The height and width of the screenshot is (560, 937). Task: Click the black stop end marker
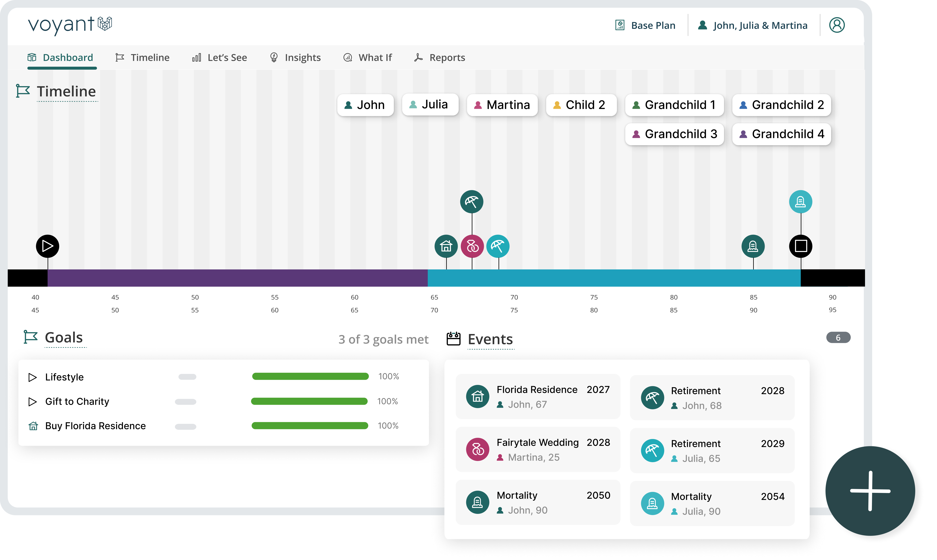pyautogui.click(x=800, y=246)
